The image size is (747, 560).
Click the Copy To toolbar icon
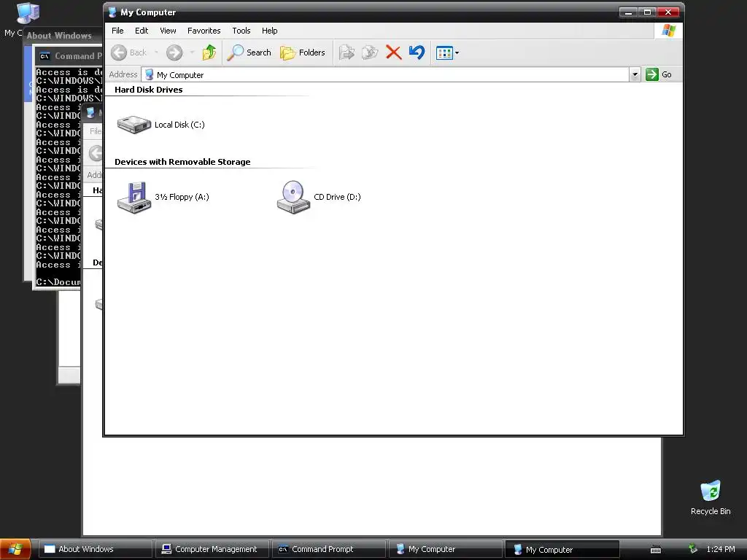tap(370, 52)
